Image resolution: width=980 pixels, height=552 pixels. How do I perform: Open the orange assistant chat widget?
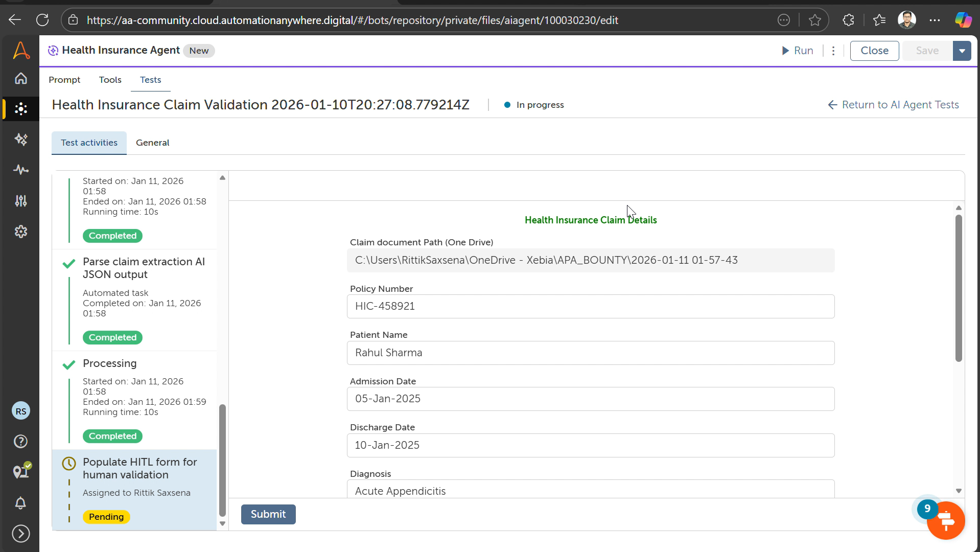(946, 520)
